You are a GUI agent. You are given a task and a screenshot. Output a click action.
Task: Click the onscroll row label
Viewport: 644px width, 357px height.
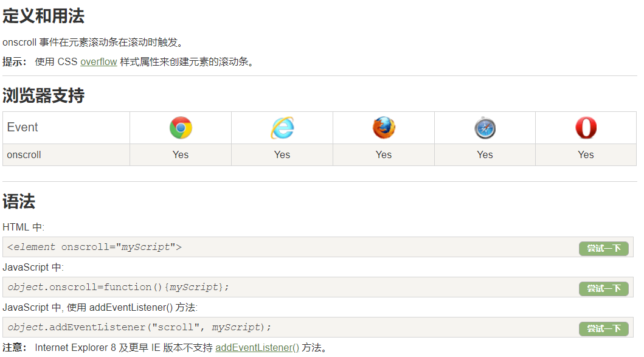24,155
